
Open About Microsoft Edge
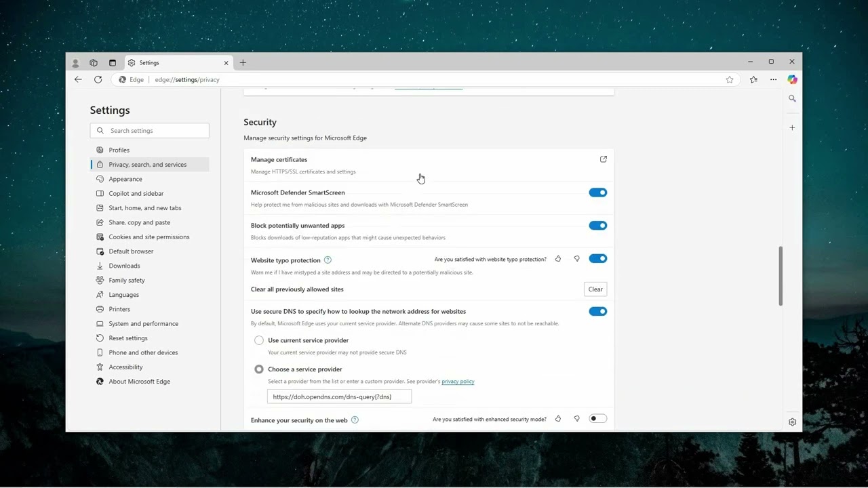click(149, 382)
